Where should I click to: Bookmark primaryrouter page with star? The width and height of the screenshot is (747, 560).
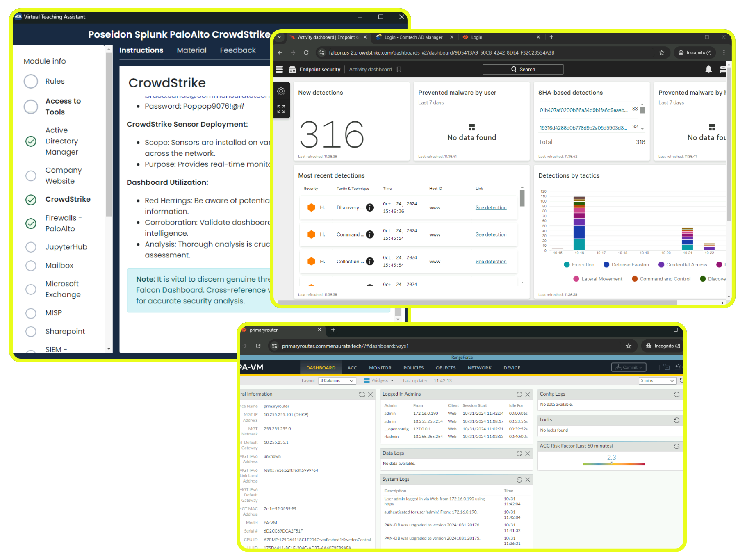(x=629, y=346)
